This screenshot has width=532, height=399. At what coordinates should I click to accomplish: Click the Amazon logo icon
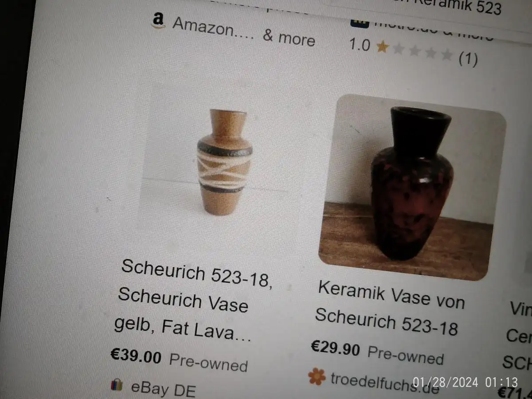(x=158, y=20)
